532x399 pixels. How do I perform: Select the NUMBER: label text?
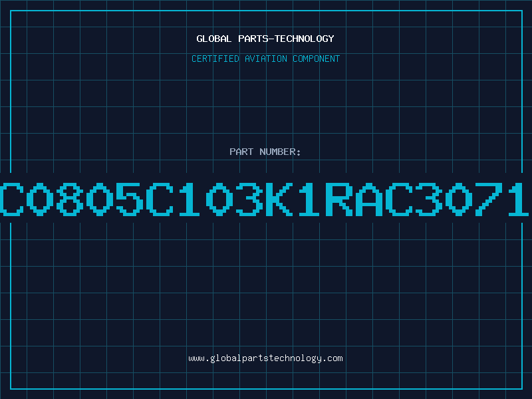click(280, 152)
